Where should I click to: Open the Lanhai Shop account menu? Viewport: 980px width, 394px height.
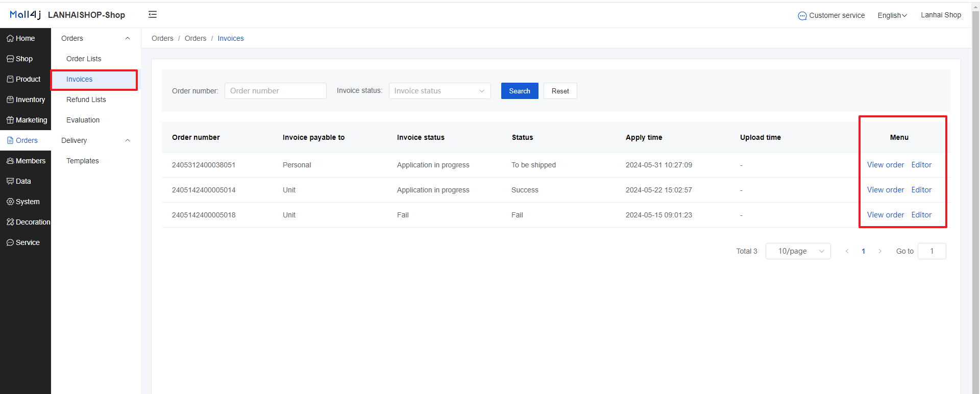tap(941, 15)
